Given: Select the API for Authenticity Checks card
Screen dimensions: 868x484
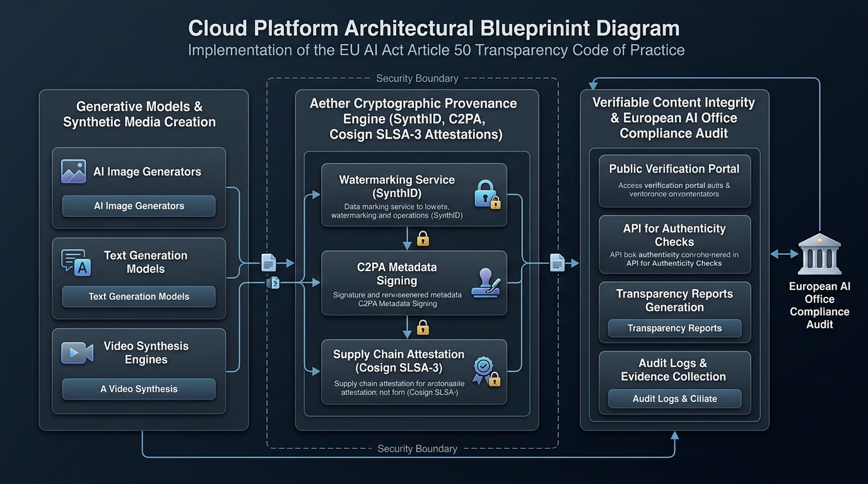Looking at the screenshot, I should pyautogui.click(x=674, y=245).
